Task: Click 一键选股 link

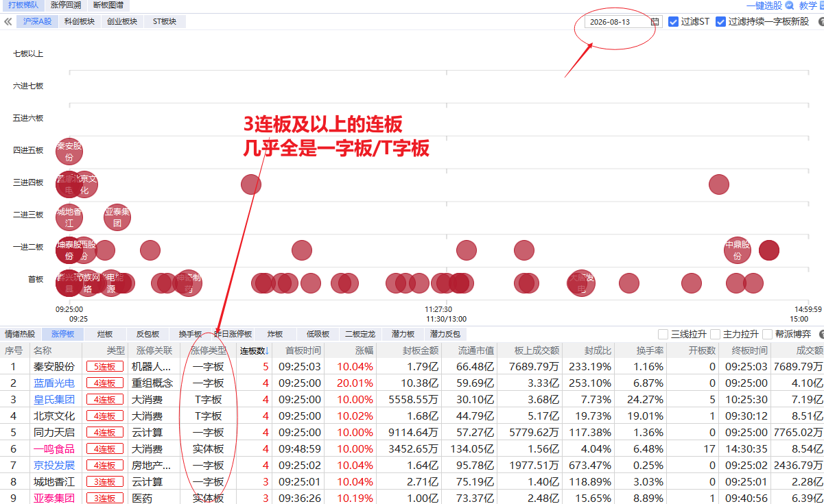Action: [x=764, y=5]
